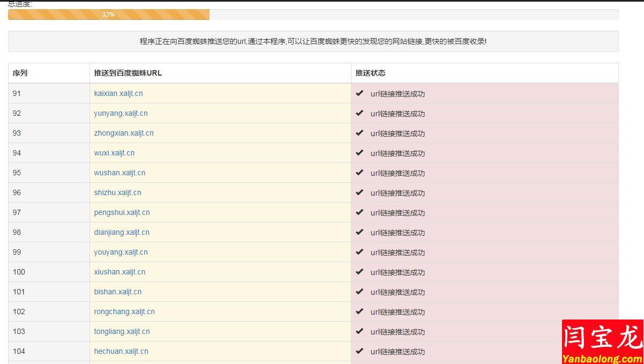The image size is (644, 364).
Task: Click the 序列 column header
Action: [20, 73]
